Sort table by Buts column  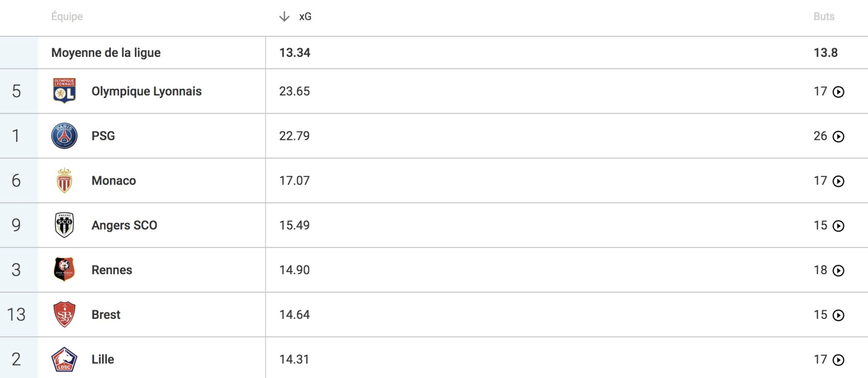click(824, 16)
